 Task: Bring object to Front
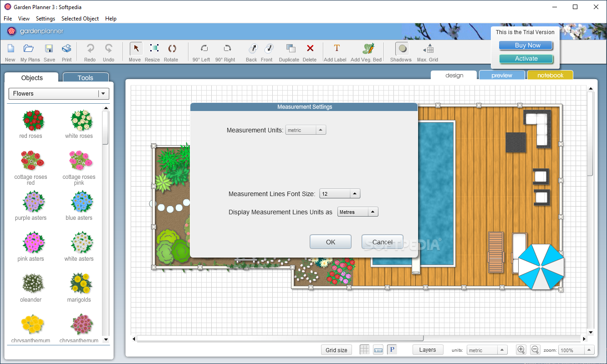click(x=269, y=48)
